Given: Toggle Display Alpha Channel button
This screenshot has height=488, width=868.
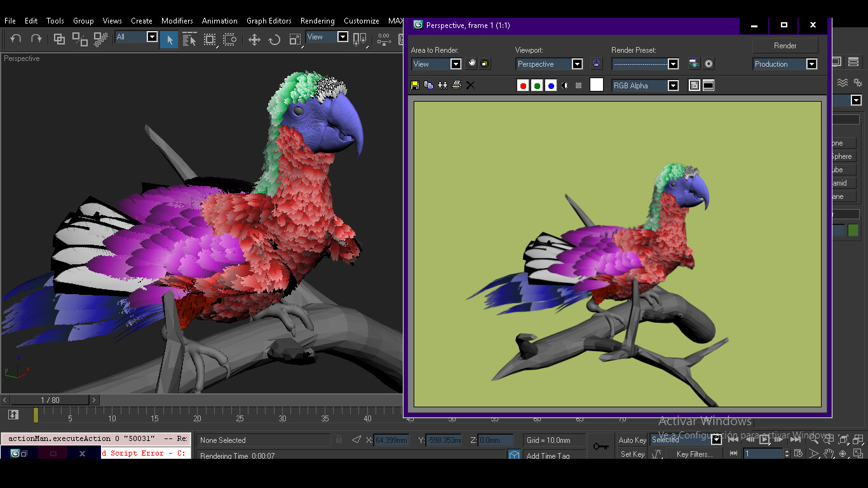Looking at the screenshot, I should click(565, 86).
